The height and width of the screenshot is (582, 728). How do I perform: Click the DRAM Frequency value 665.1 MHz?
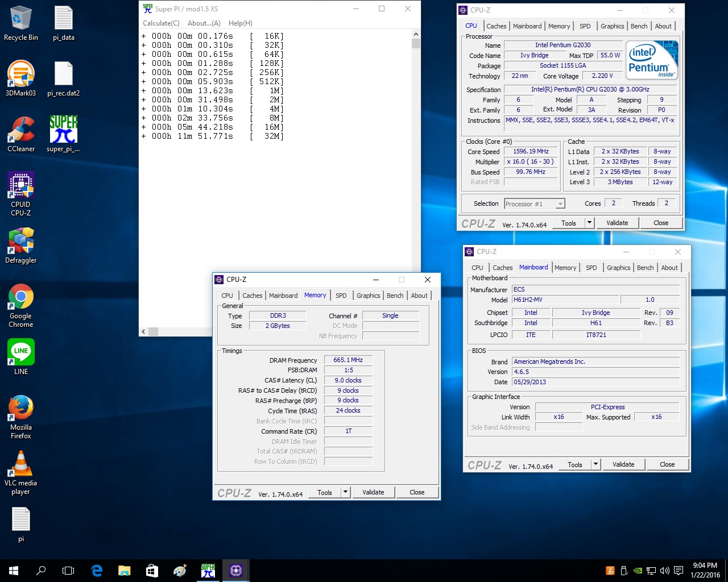[x=348, y=360]
